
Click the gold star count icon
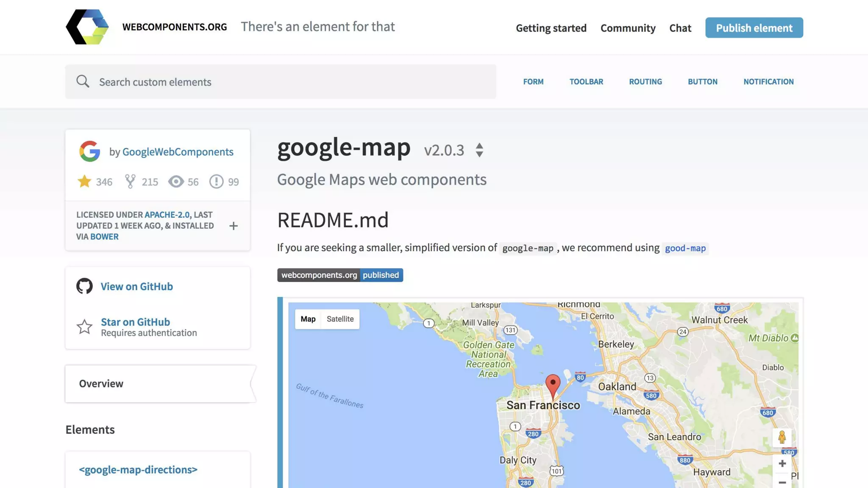point(84,181)
